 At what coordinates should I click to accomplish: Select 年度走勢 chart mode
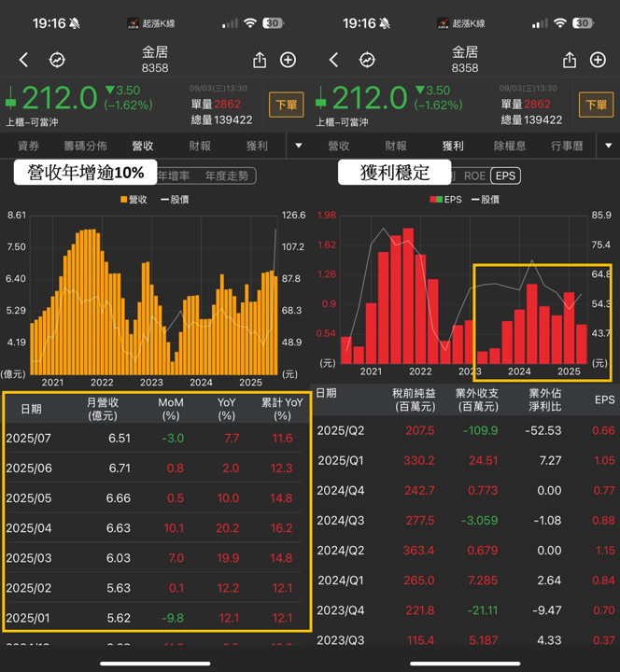coord(226,175)
